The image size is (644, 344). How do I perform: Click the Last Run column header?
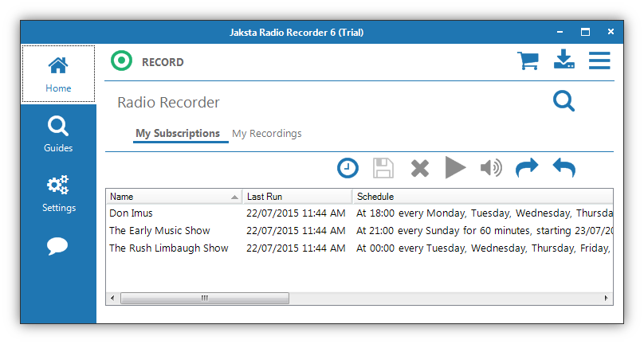coord(297,197)
